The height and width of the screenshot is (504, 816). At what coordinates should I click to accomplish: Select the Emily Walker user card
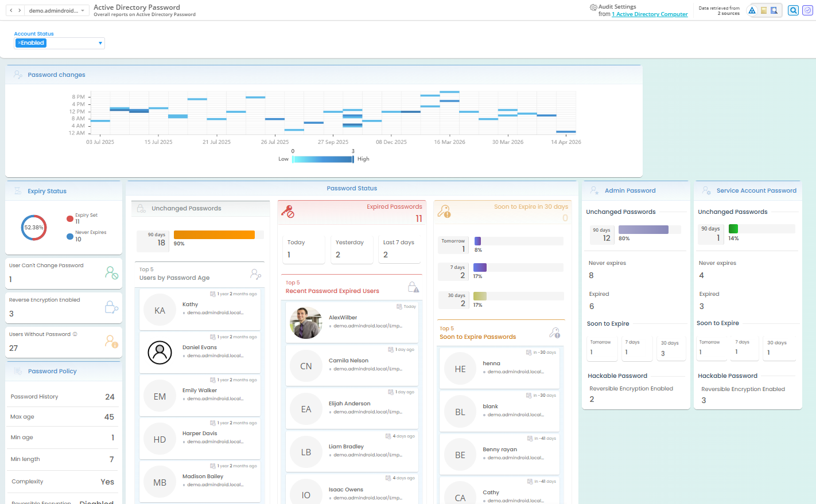tap(200, 395)
